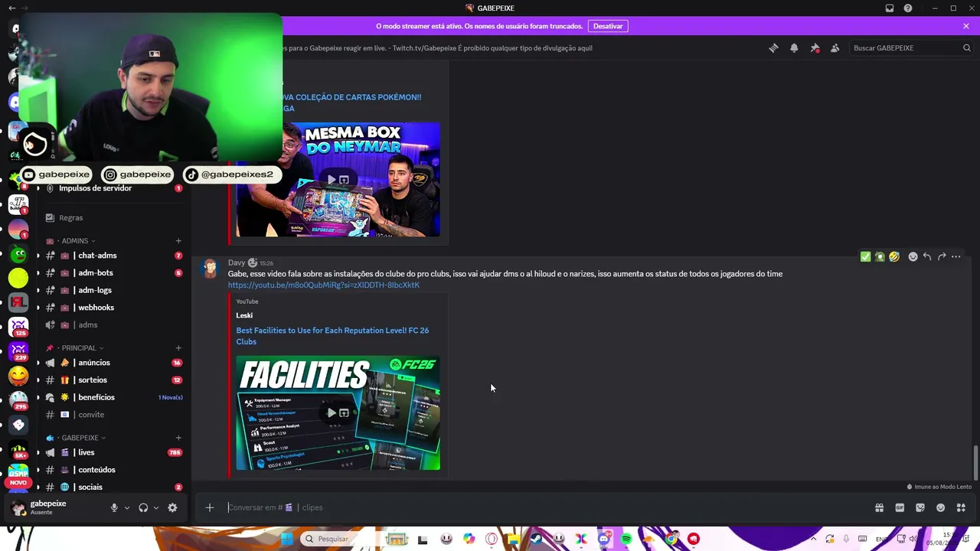Open the Pokémon cards collection link
Viewport: 980px width, 551px height.
351,103
